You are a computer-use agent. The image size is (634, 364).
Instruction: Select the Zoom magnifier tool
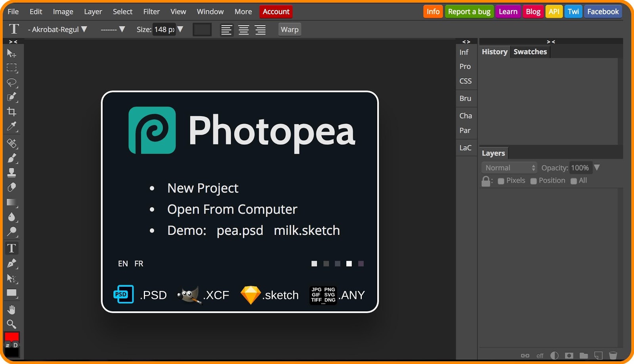coord(11,324)
